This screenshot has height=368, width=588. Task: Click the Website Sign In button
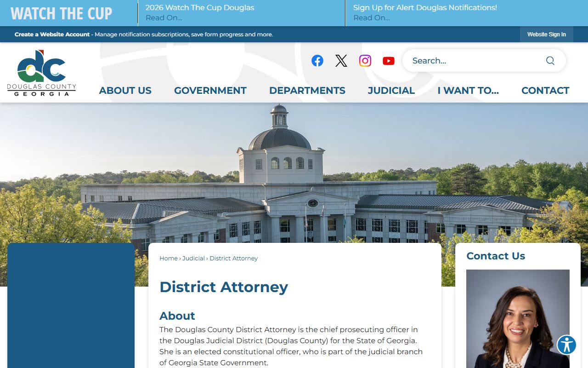click(547, 34)
